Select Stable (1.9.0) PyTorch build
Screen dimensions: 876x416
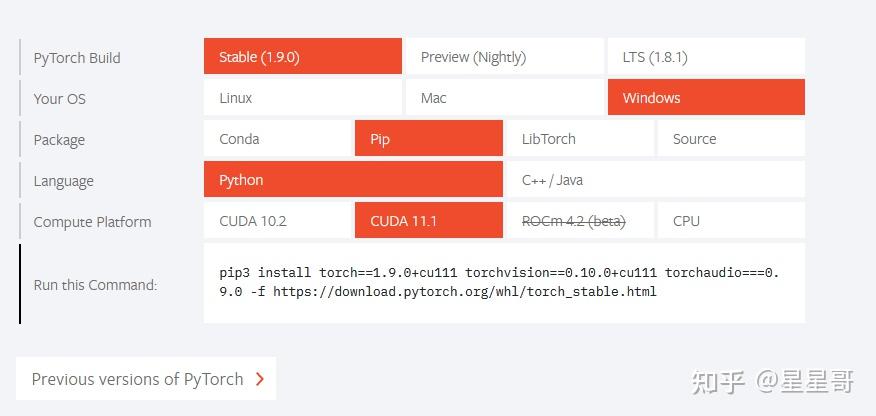click(x=302, y=57)
